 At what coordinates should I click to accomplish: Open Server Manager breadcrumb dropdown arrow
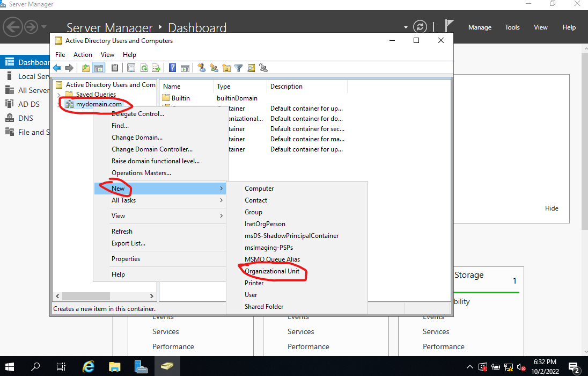click(x=406, y=27)
